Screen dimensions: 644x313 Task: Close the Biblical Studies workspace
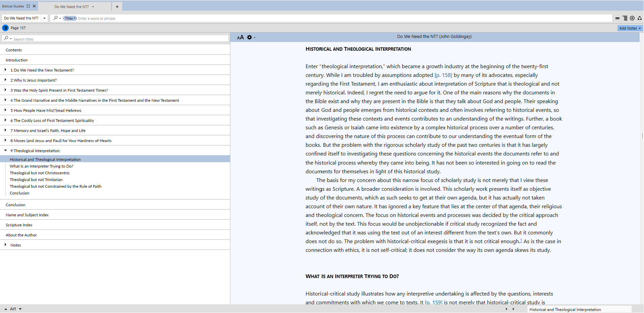tap(34, 6)
